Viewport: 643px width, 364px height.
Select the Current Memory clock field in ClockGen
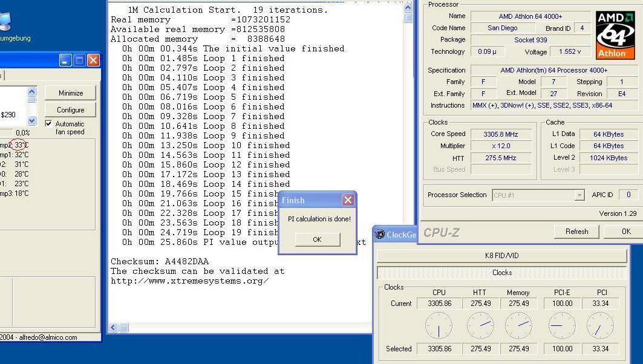pyautogui.click(x=519, y=304)
